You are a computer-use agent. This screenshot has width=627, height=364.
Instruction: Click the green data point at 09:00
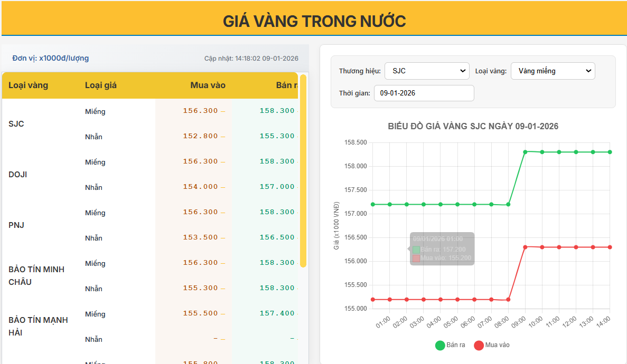(525, 151)
